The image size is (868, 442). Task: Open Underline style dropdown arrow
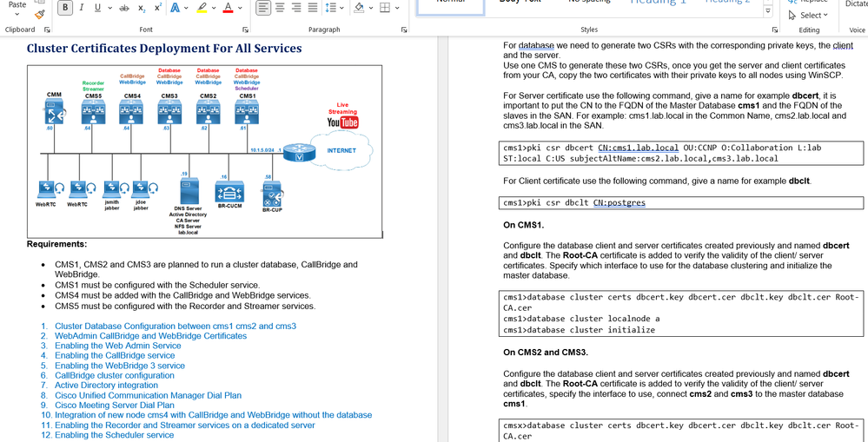(109, 8)
